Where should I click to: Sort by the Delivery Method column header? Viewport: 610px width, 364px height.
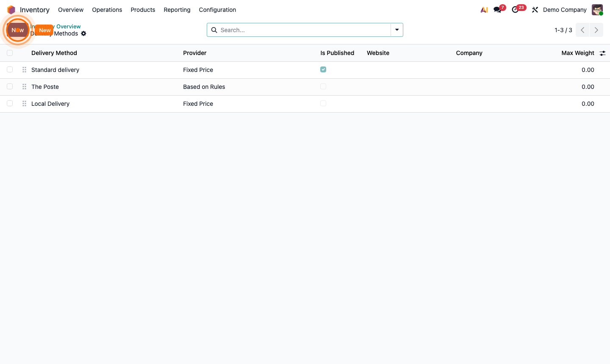pos(54,52)
